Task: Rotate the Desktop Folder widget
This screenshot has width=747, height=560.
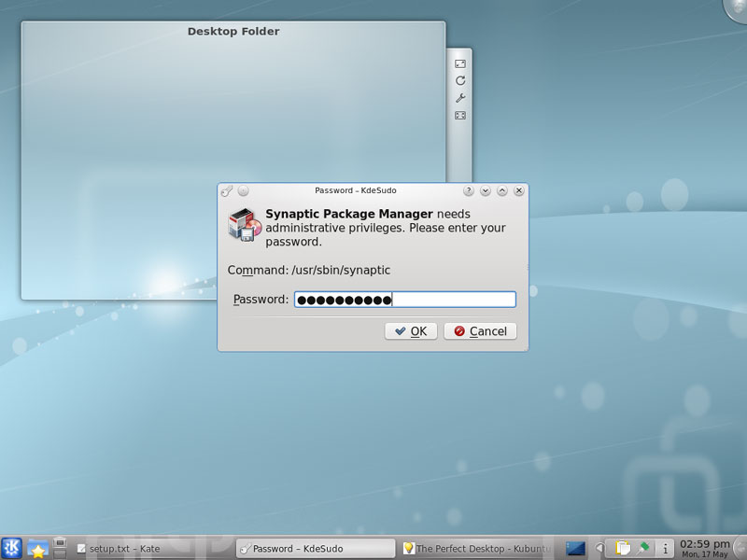Action: point(460,81)
